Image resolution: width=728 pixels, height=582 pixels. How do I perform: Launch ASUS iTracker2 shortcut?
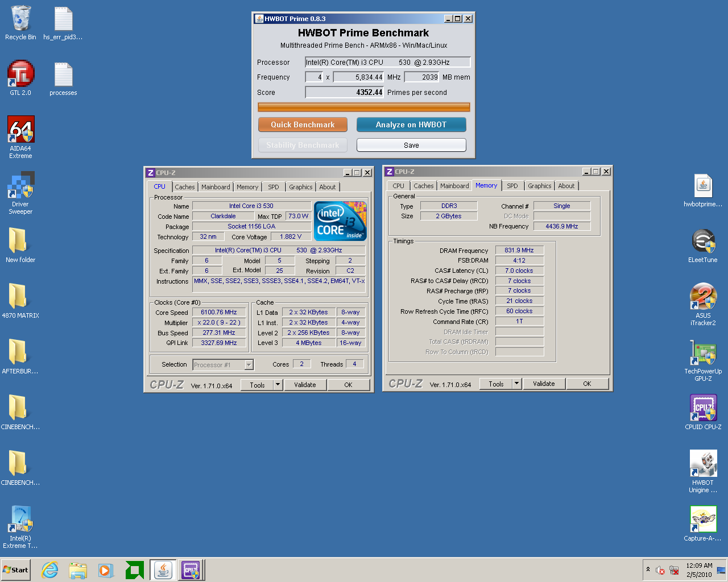[703, 305]
